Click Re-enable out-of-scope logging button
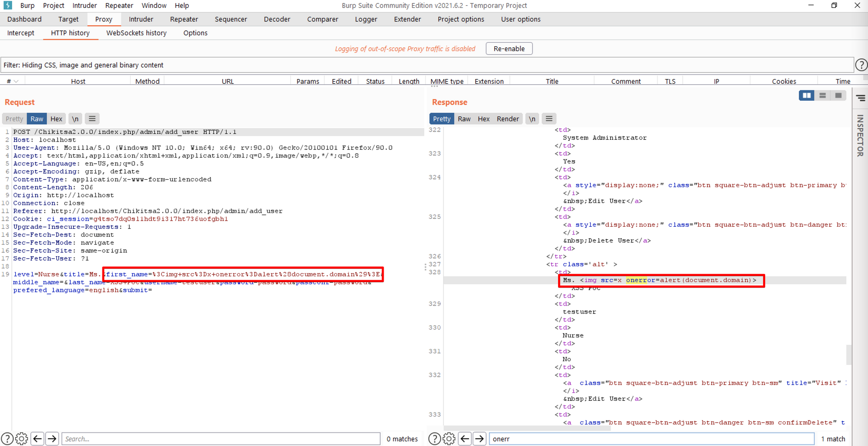The width and height of the screenshot is (868, 446). 509,49
